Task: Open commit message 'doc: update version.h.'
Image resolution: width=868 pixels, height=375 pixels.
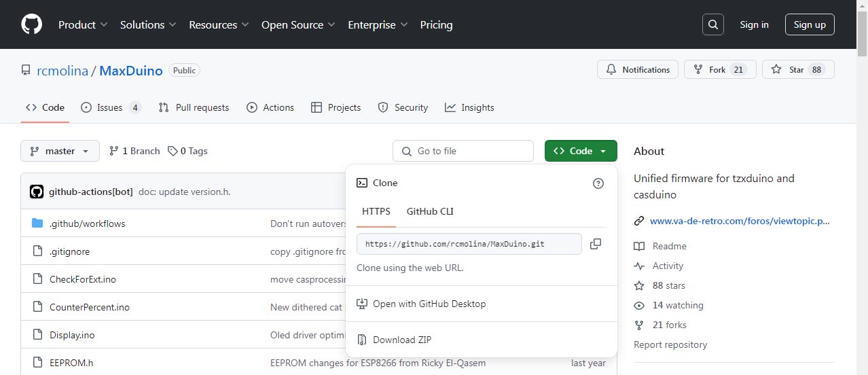Action: pos(185,192)
